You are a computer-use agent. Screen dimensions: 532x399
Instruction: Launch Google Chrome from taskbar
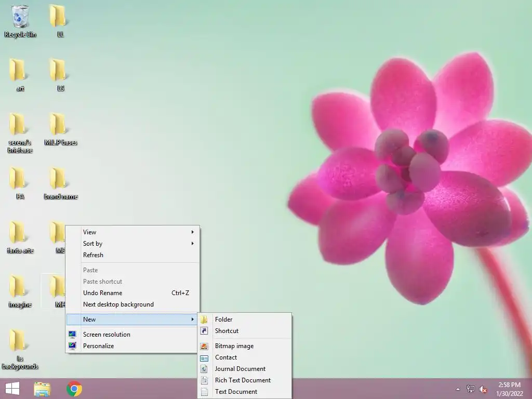[74, 389]
